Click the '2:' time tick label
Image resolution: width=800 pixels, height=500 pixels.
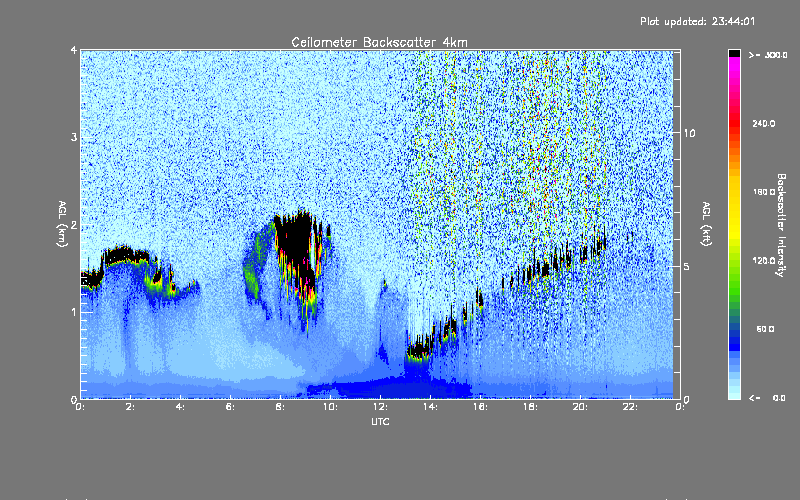[130, 407]
